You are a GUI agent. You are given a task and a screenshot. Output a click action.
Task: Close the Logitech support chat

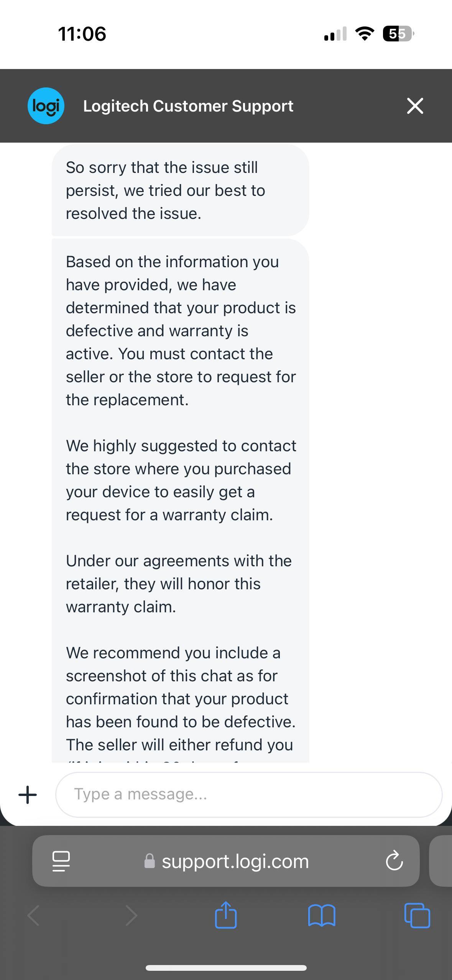tap(414, 106)
